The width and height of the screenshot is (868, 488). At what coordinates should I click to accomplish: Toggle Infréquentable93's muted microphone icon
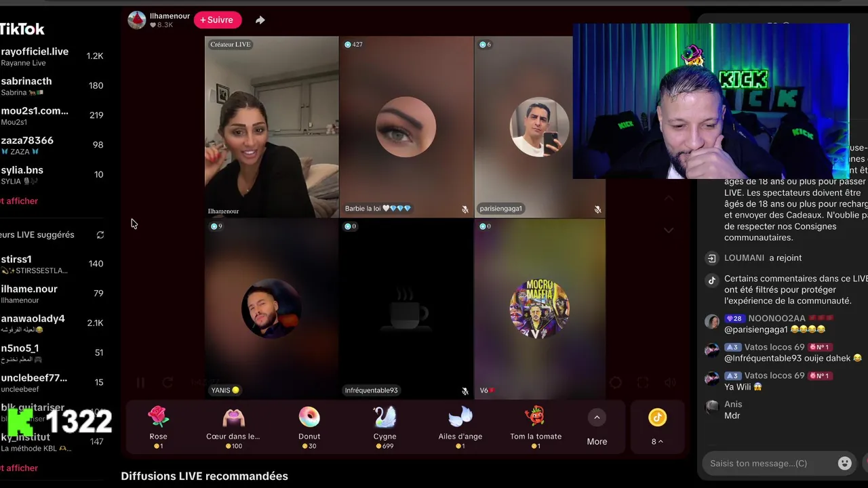click(x=465, y=391)
